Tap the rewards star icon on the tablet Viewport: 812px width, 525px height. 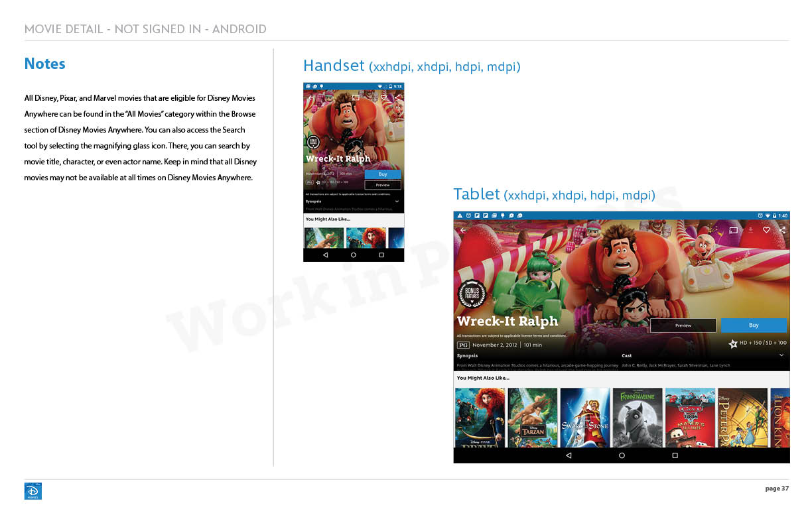point(733,344)
